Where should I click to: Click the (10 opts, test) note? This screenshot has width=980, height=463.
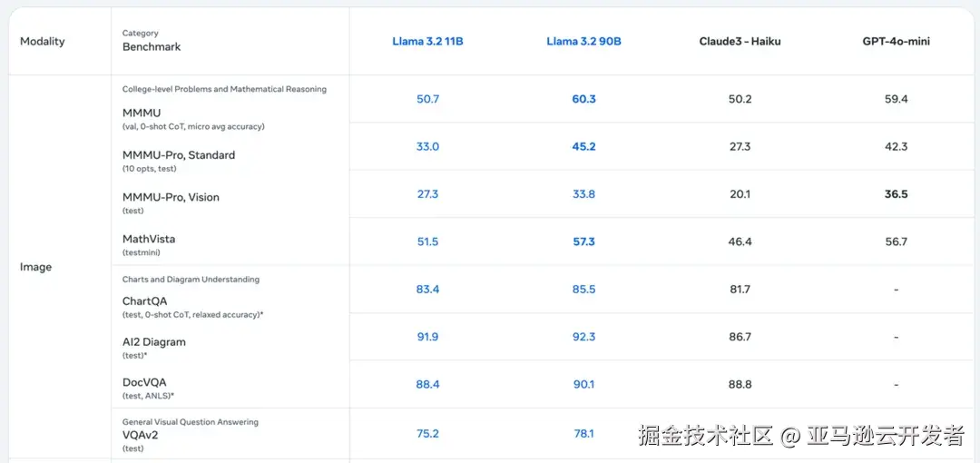click(x=150, y=169)
